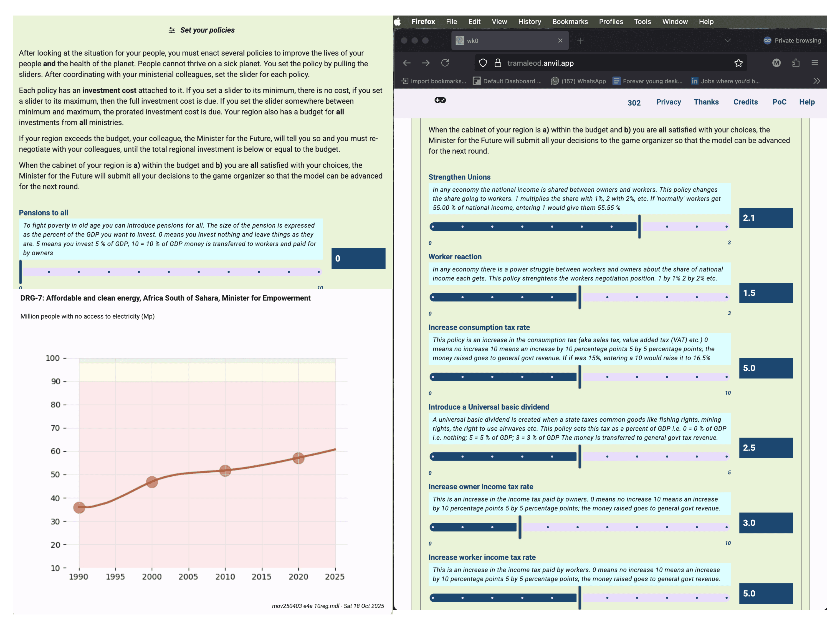Open the Thanks page link

click(706, 102)
